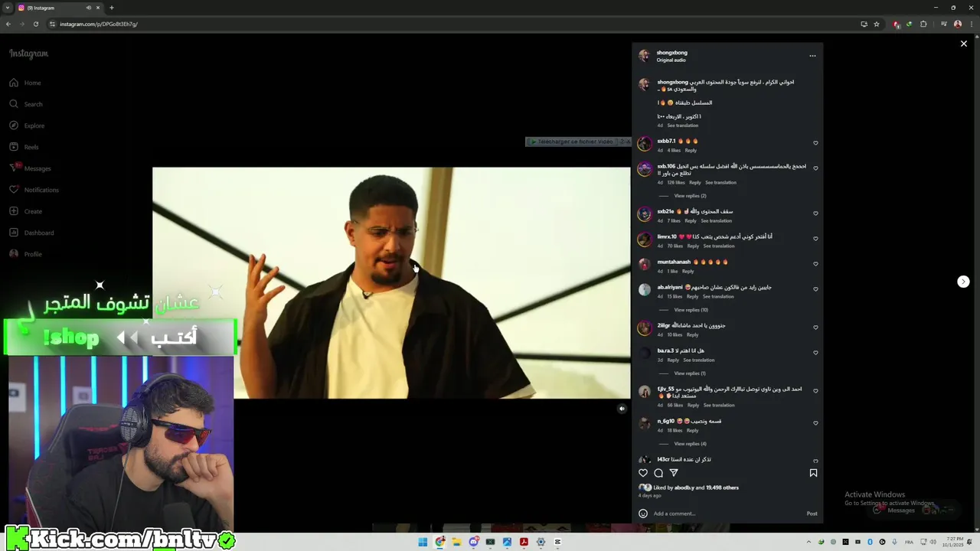The image size is (980, 551).
Task: Open Search in the Instagram sidebar
Action: pyautogui.click(x=26, y=104)
